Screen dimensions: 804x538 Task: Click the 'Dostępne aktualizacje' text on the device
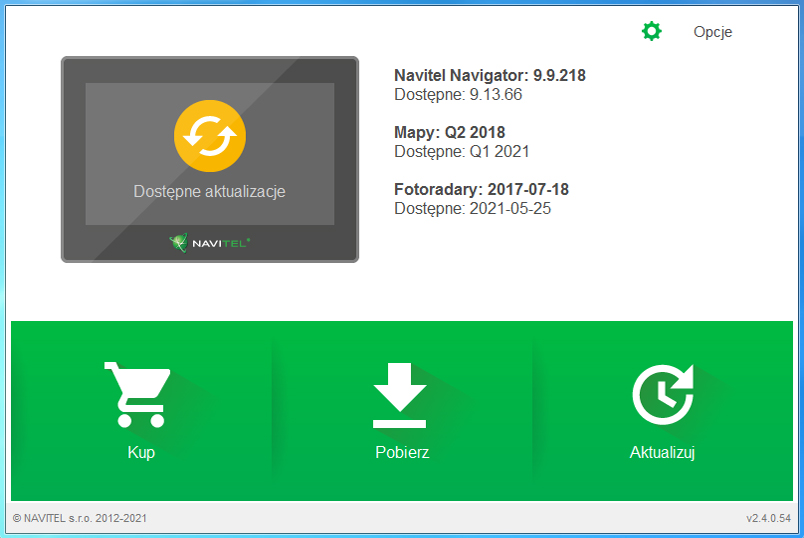(x=209, y=192)
